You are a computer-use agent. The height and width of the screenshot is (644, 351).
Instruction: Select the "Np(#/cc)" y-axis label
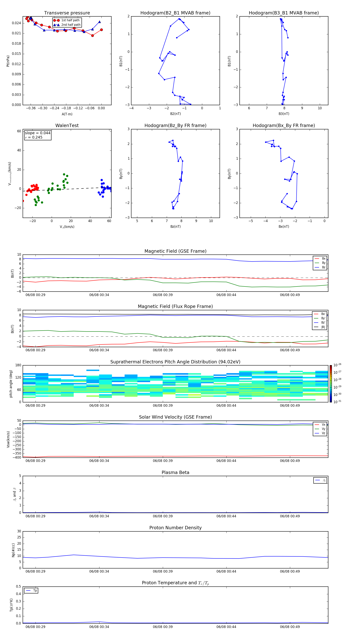point(13,550)
